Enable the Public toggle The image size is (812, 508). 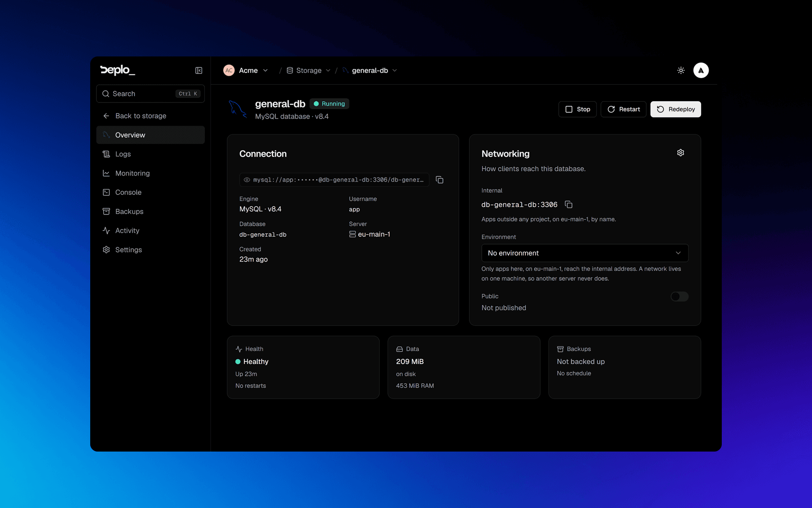click(679, 296)
